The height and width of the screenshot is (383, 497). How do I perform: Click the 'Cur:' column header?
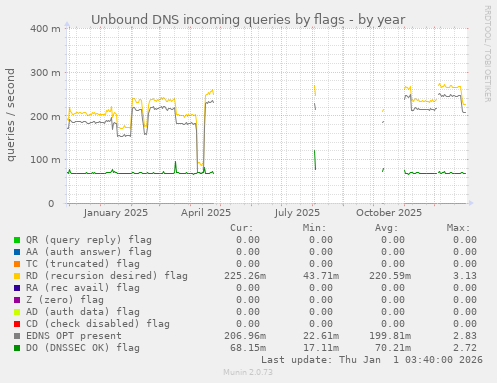click(242, 228)
